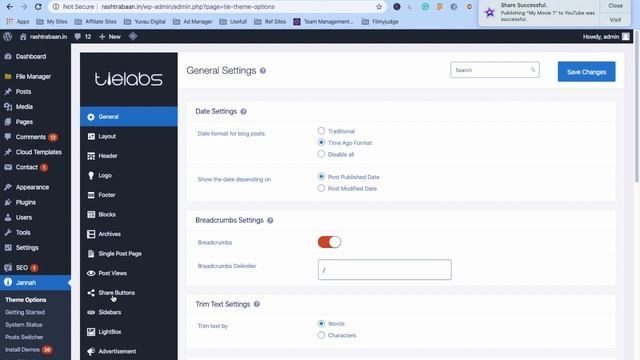Click the Sidebars icon

click(x=91, y=312)
